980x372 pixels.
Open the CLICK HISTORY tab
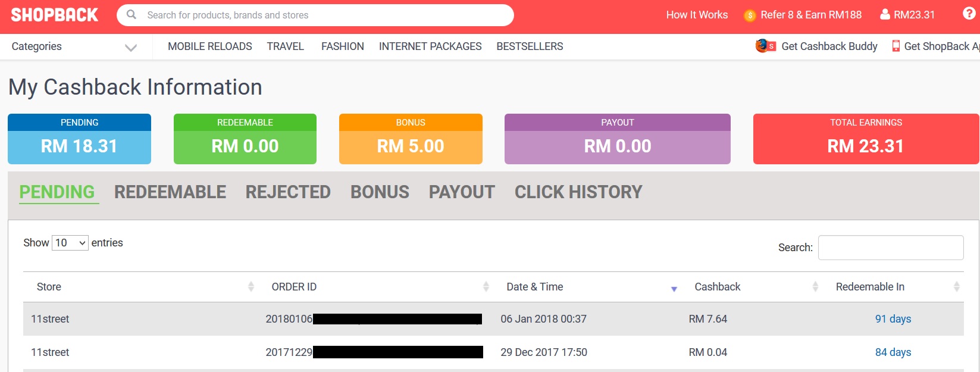(578, 192)
